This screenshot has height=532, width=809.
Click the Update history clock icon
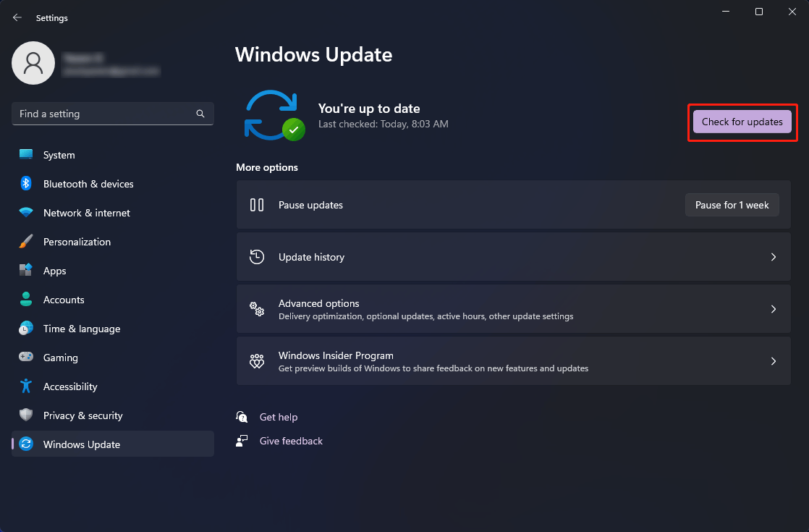[257, 256]
